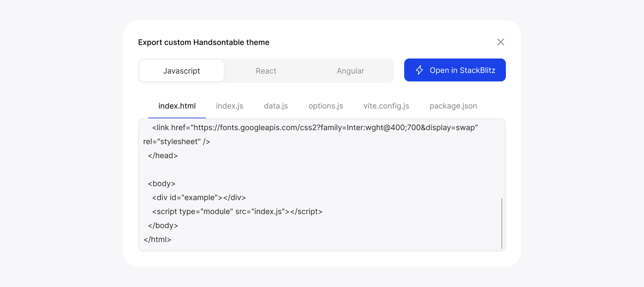The height and width of the screenshot is (287, 644).
Task: Select the Javascript framework option
Action: click(181, 71)
